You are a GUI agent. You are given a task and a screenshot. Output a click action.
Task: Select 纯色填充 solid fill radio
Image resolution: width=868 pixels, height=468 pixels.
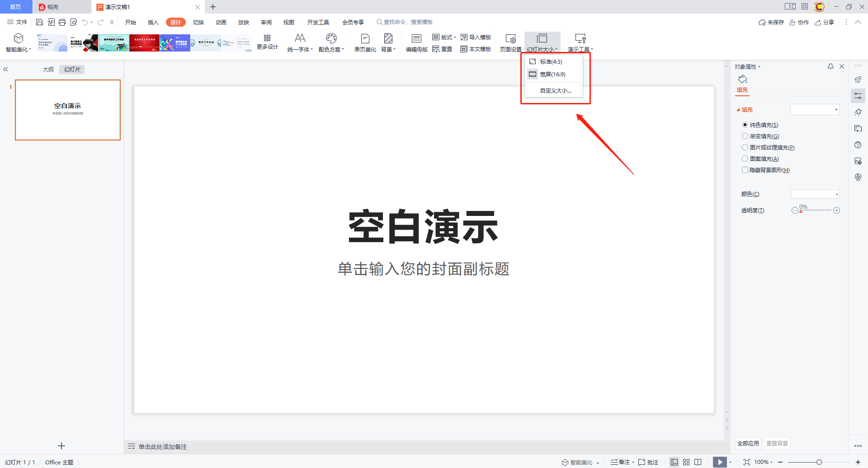click(745, 125)
